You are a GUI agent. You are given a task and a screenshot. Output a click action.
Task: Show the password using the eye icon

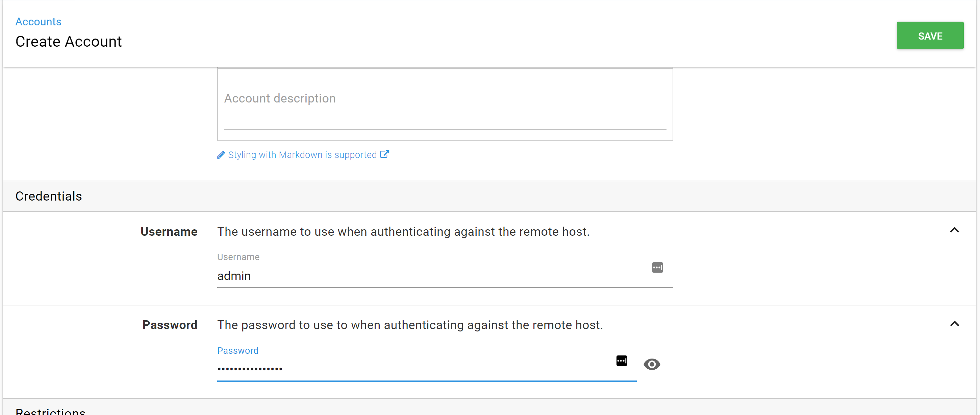point(651,364)
